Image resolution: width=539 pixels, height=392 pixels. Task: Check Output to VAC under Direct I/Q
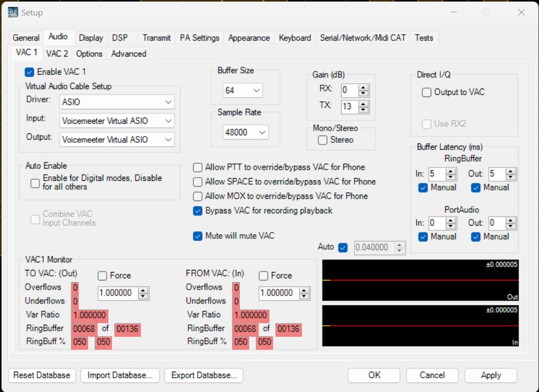tap(427, 92)
